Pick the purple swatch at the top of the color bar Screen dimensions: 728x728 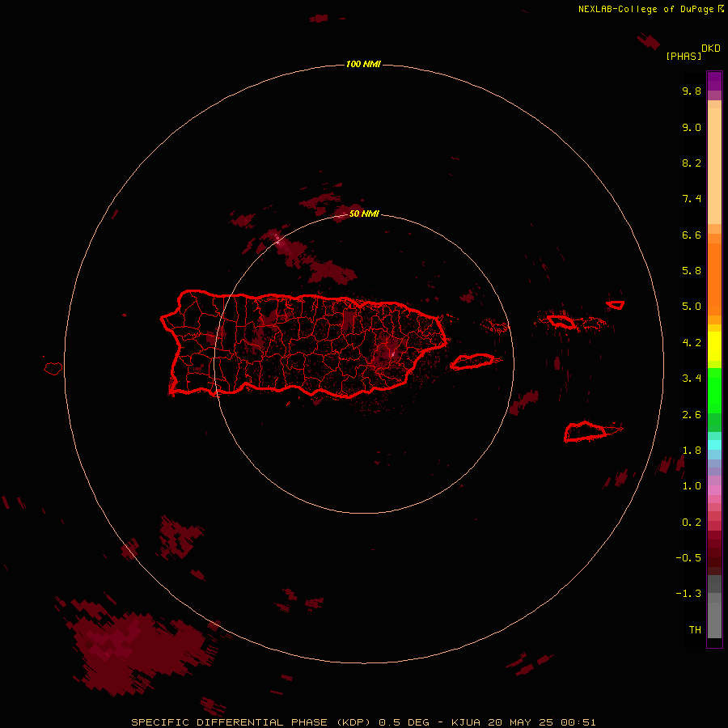pyautogui.click(x=714, y=81)
